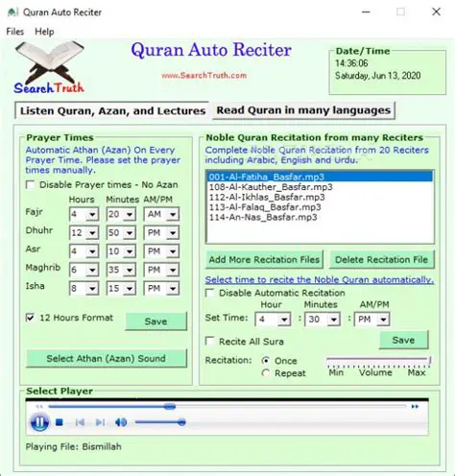Open Fajr hours dropdown
Image resolution: width=455 pixels, height=476 pixels.
coord(92,214)
